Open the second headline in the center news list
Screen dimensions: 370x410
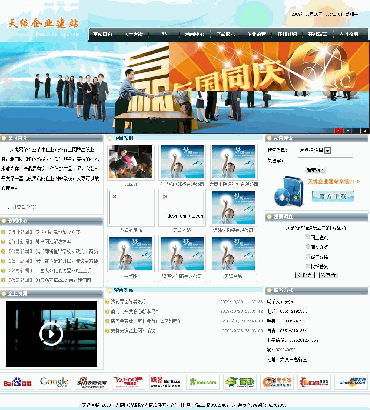(134, 311)
